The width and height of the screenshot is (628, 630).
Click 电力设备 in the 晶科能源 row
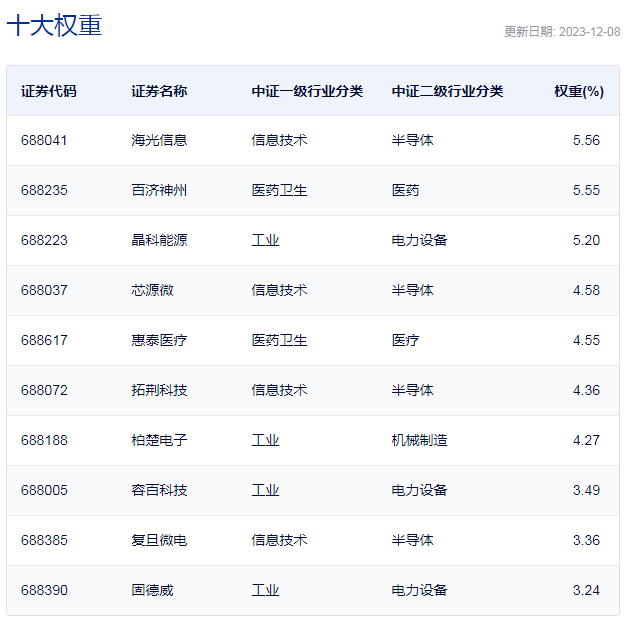tap(419, 240)
